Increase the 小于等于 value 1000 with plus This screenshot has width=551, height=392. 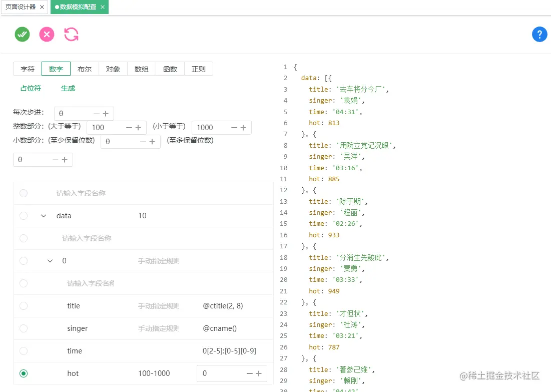pos(243,128)
